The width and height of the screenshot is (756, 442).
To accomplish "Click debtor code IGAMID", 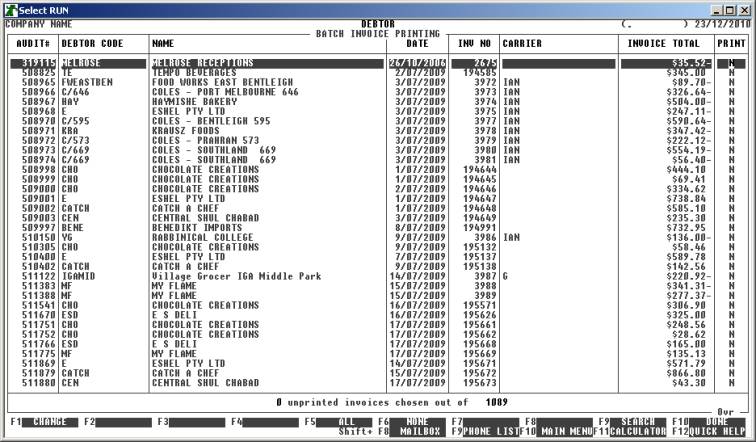I will 78,276.
